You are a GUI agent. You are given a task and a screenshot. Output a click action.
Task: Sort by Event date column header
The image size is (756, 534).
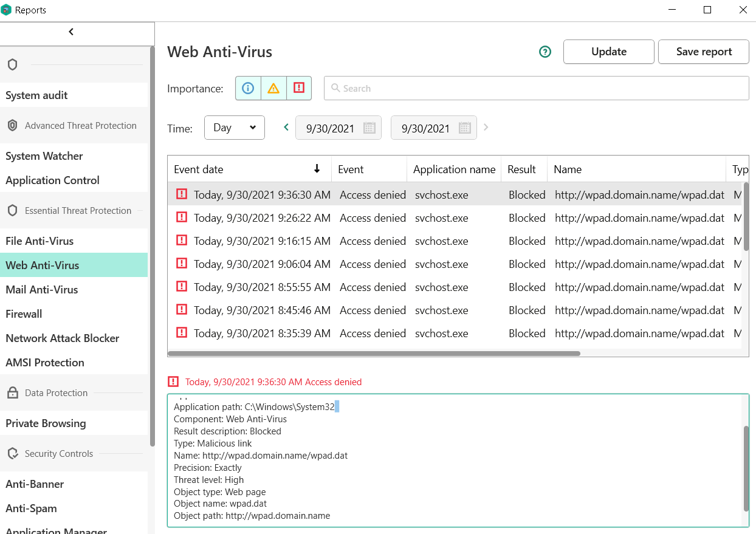(249, 169)
